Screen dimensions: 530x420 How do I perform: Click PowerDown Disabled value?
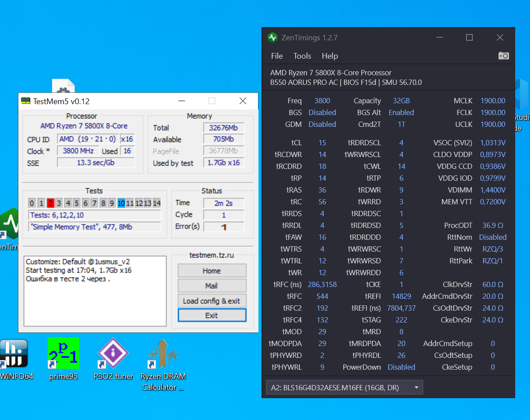401,367
